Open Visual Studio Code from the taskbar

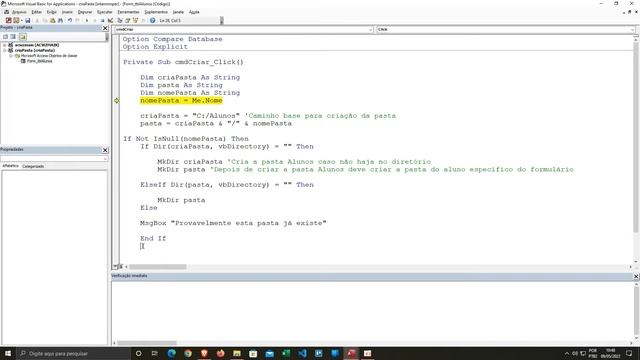pos(302,353)
